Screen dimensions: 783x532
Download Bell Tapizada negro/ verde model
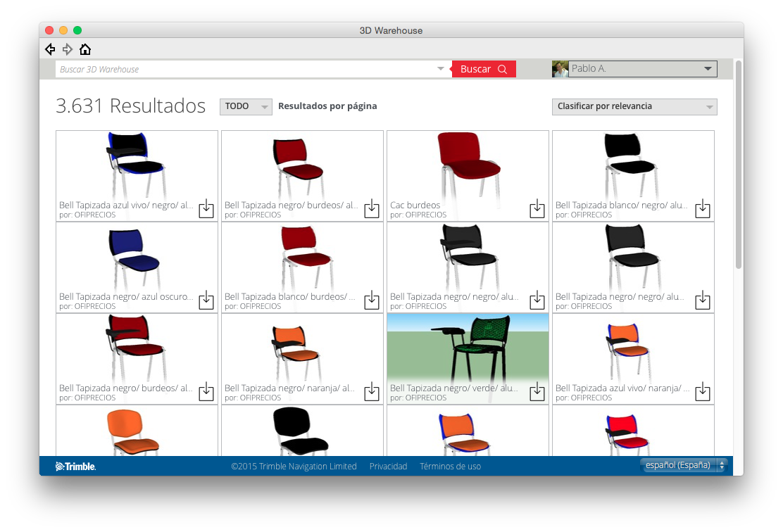tap(537, 391)
